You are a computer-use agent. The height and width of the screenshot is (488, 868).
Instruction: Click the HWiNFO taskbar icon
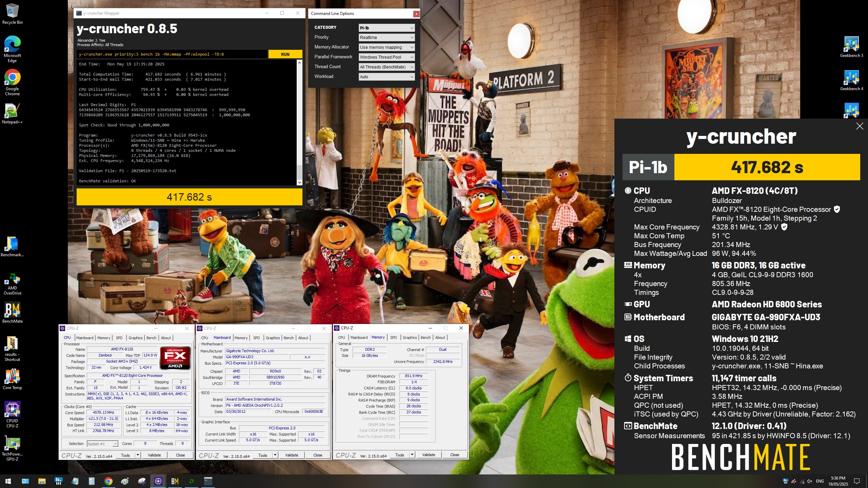[x=58, y=481]
